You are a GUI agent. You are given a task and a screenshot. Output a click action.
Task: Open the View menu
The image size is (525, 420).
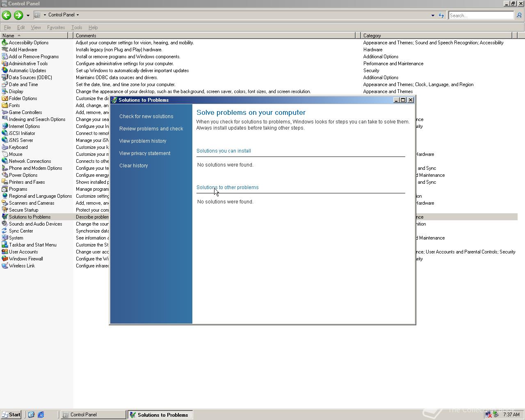[x=36, y=27]
